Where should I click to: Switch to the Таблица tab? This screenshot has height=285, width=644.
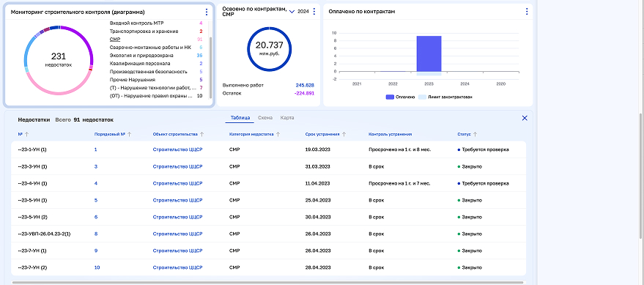coord(240,118)
